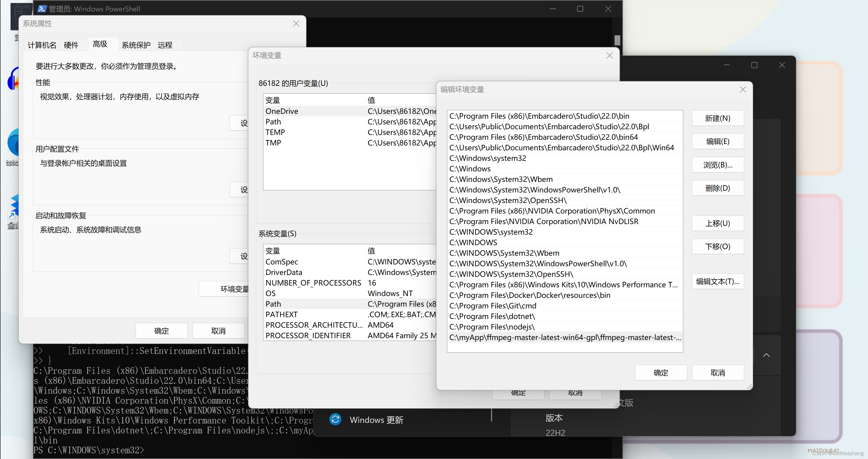
Task: Maximize the dark settings window
Action: [754, 65]
